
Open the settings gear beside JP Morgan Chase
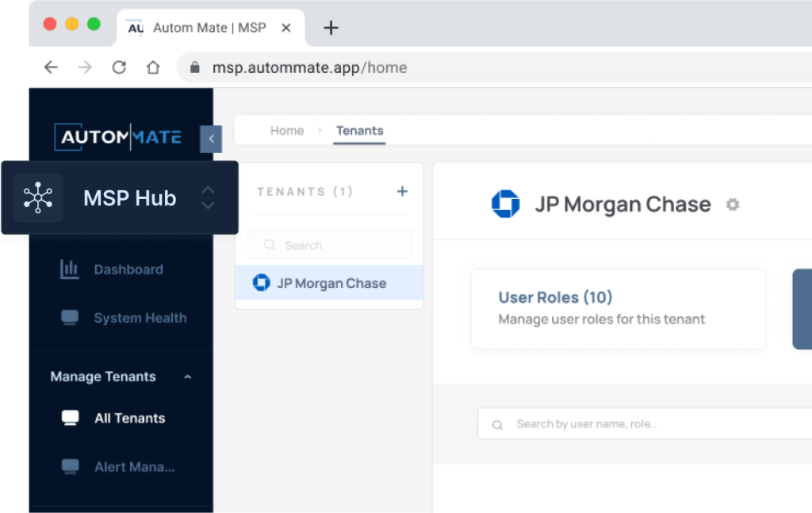(x=733, y=205)
